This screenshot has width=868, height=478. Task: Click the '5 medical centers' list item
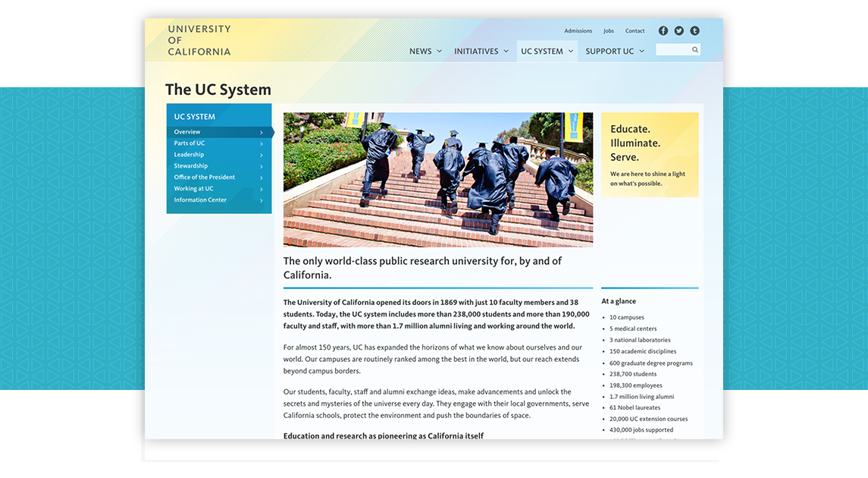pyautogui.click(x=633, y=329)
